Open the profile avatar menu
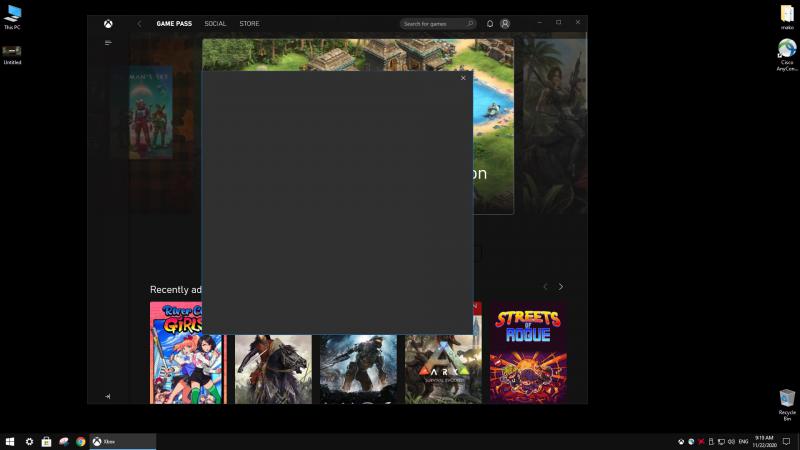 [505, 23]
